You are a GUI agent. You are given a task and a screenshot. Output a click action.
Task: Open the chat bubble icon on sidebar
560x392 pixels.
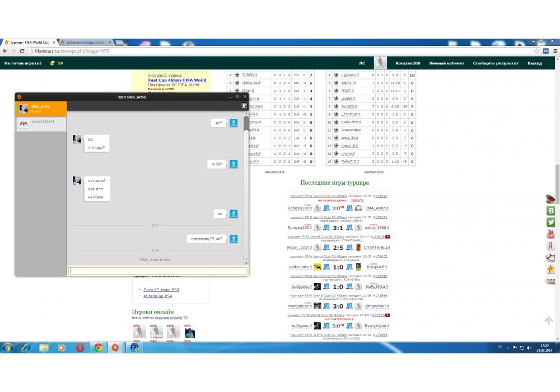[550, 281]
